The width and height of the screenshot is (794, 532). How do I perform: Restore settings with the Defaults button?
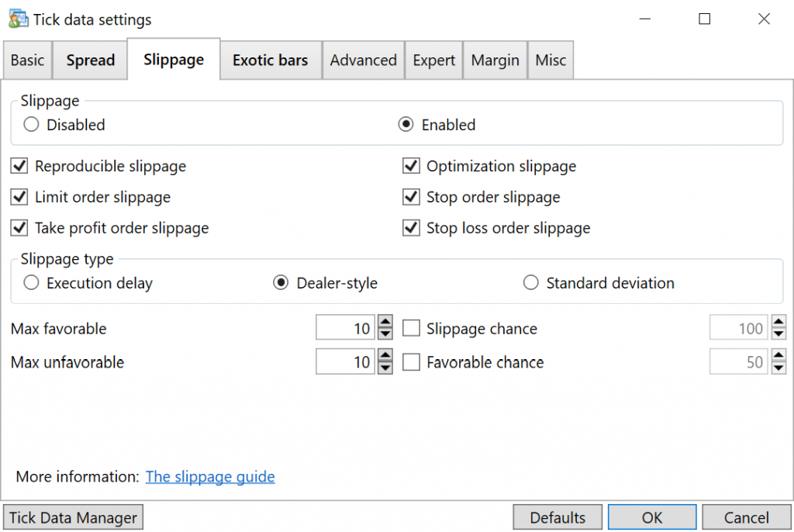pyautogui.click(x=557, y=516)
